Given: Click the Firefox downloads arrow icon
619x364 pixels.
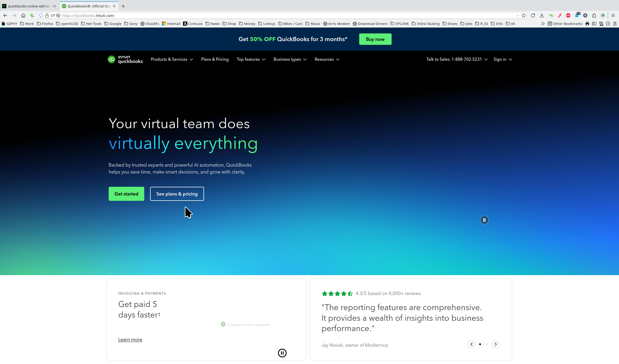Looking at the screenshot, I should 542,15.
